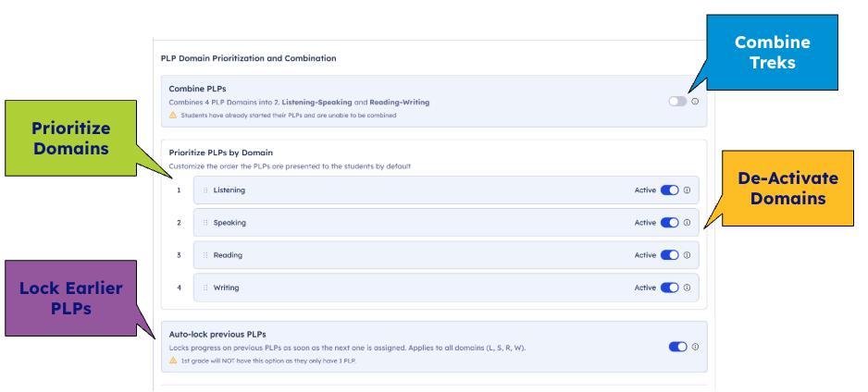Grab the drag handle on the Reading row
This screenshot has width=868, height=392.
pyautogui.click(x=205, y=255)
